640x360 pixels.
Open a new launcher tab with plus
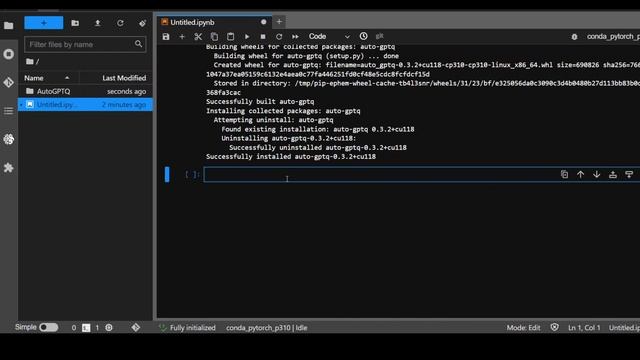(279, 22)
